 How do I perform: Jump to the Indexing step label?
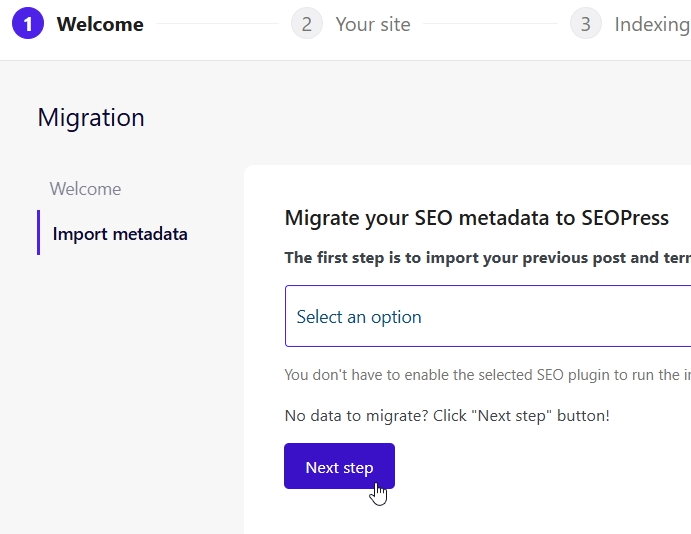pos(651,24)
